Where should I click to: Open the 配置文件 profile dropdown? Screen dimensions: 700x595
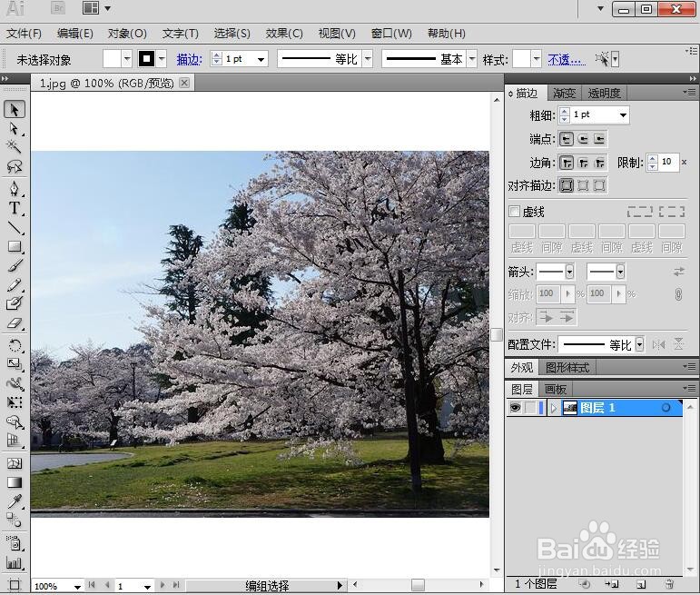click(640, 344)
